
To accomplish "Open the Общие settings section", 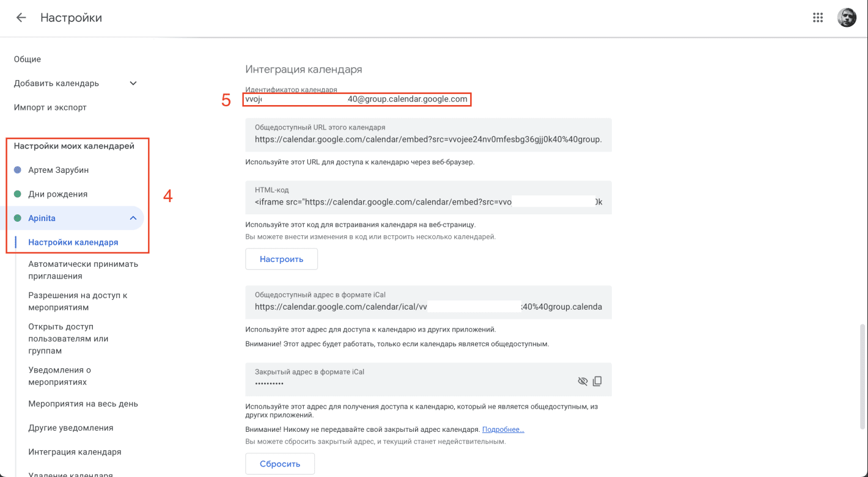I will (x=27, y=59).
